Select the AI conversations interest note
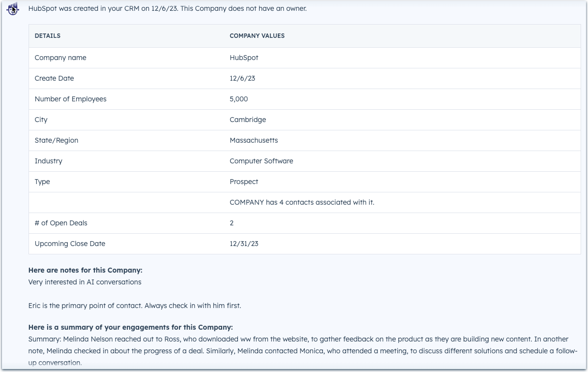 (85, 282)
